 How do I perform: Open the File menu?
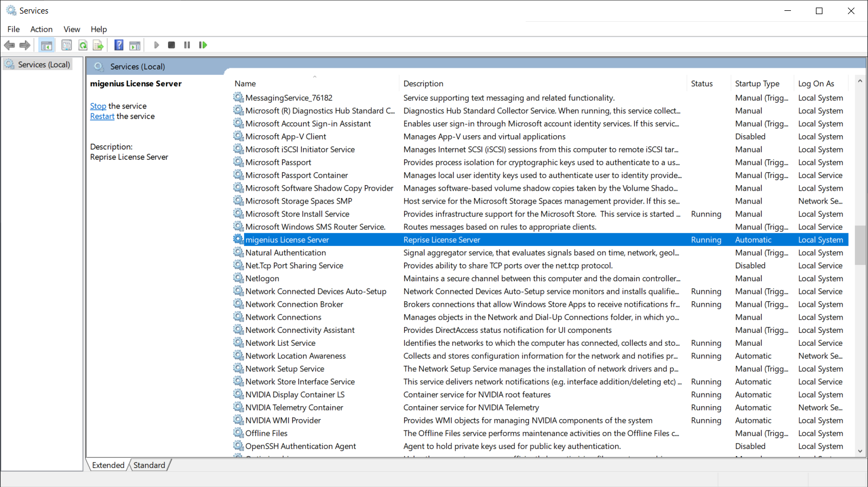point(14,29)
